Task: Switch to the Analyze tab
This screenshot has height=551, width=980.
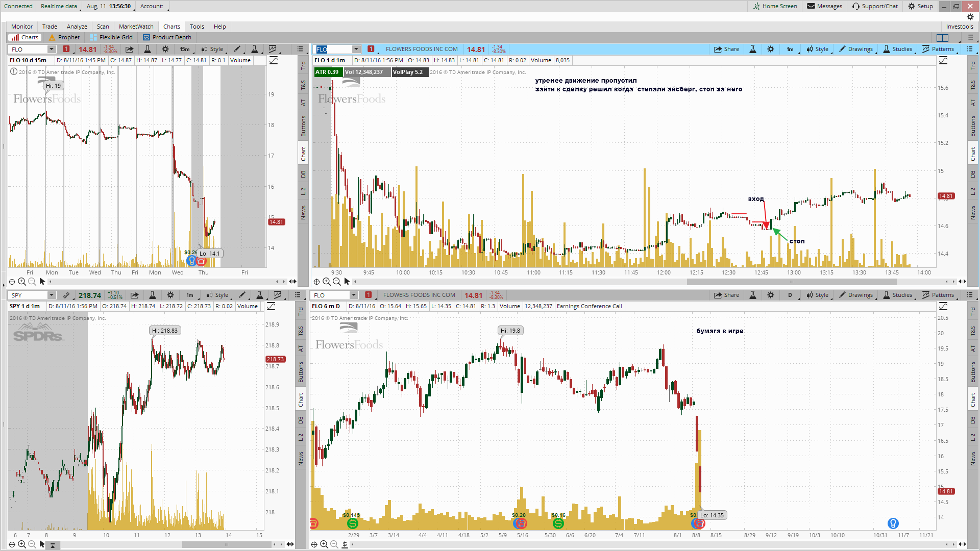Action: pyautogui.click(x=77, y=27)
